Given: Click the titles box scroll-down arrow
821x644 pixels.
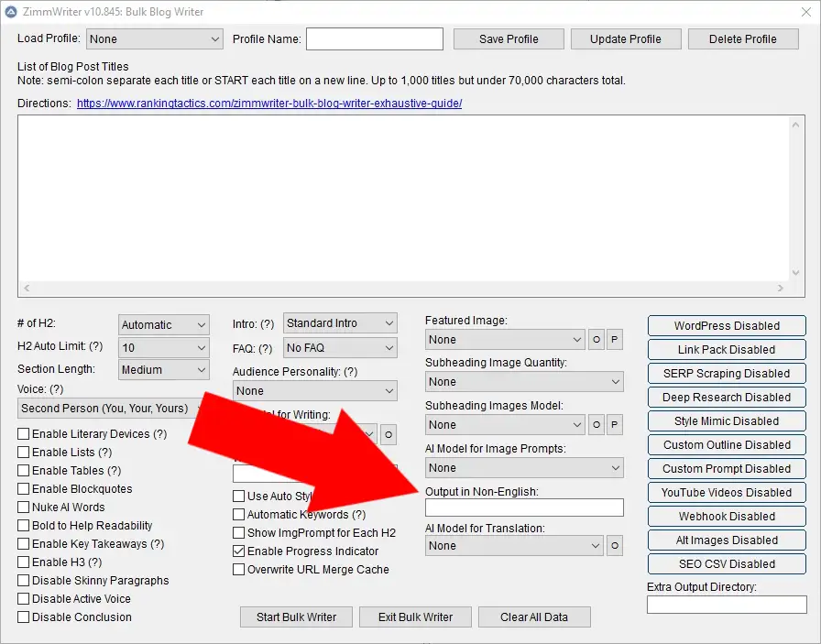Looking at the screenshot, I should point(798,272).
